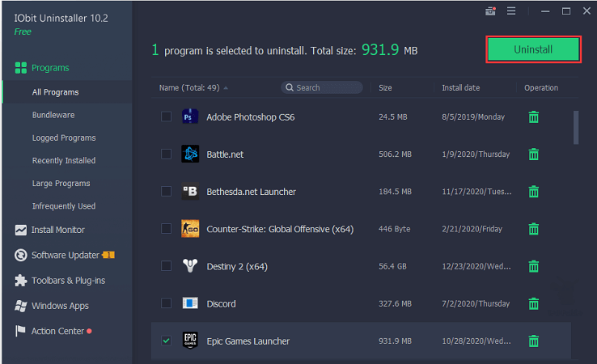Uncheck the Epic Games Launcher checkbox
The height and width of the screenshot is (364, 597).
[x=166, y=341]
